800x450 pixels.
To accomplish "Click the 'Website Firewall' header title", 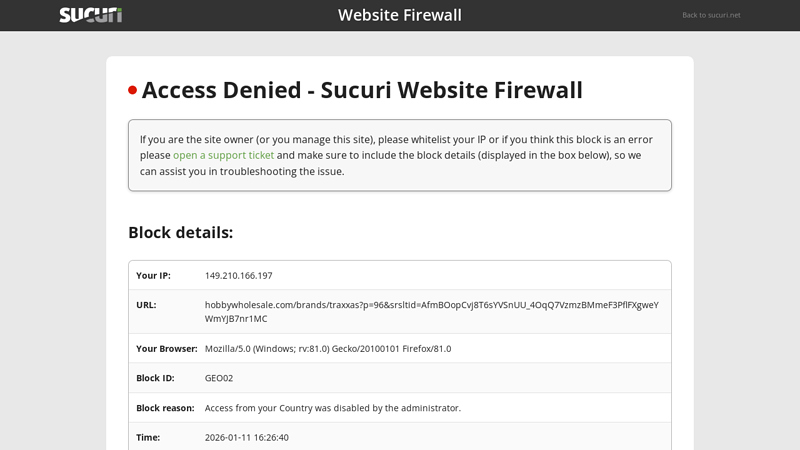I will (399, 15).
